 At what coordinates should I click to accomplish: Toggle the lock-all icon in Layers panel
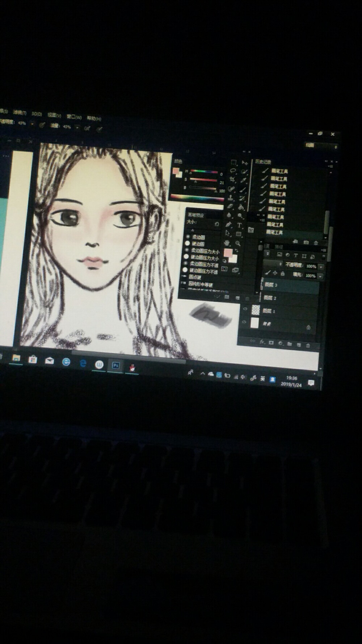(283, 274)
